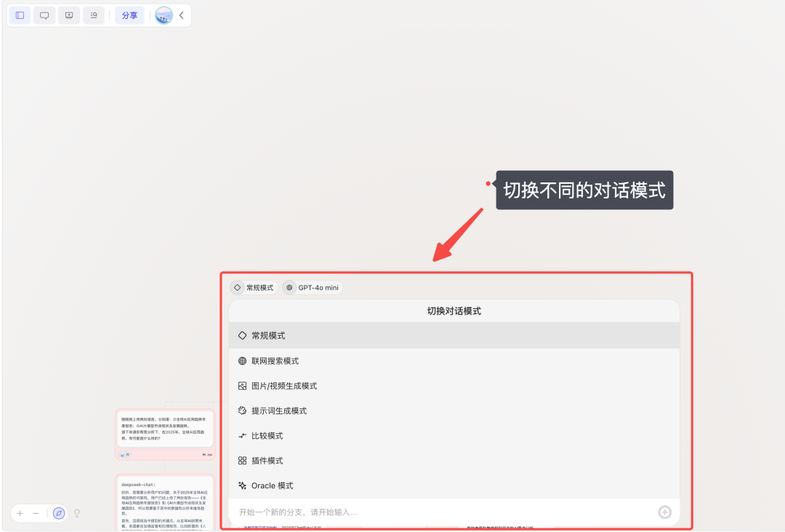Open the chat bubble icon in top toolbar
Screen dimensions: 785x532
click(44, 15)
